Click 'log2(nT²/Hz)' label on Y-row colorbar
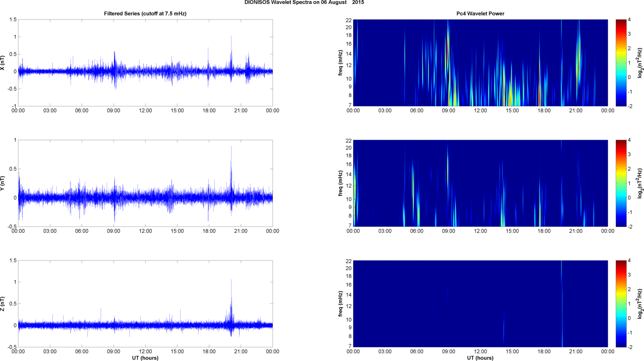 point(641,183)
